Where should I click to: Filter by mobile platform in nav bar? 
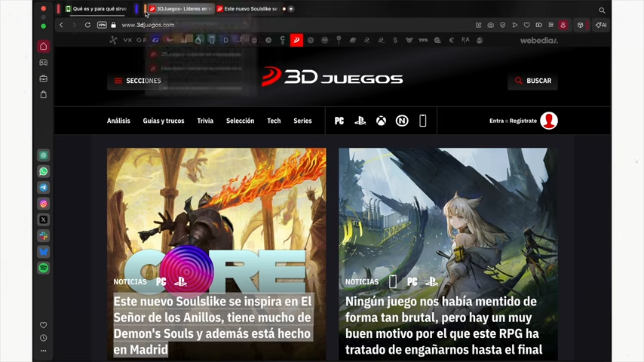pos(422,121)
